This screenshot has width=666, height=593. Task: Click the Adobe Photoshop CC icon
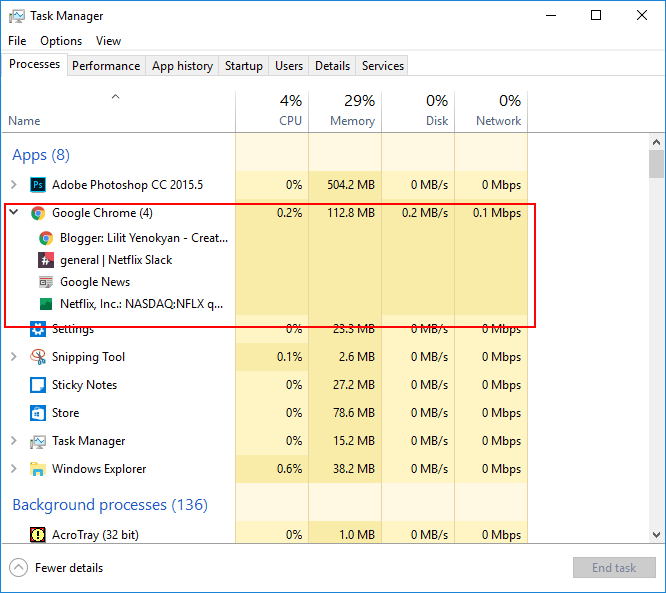tap(38, 185)
